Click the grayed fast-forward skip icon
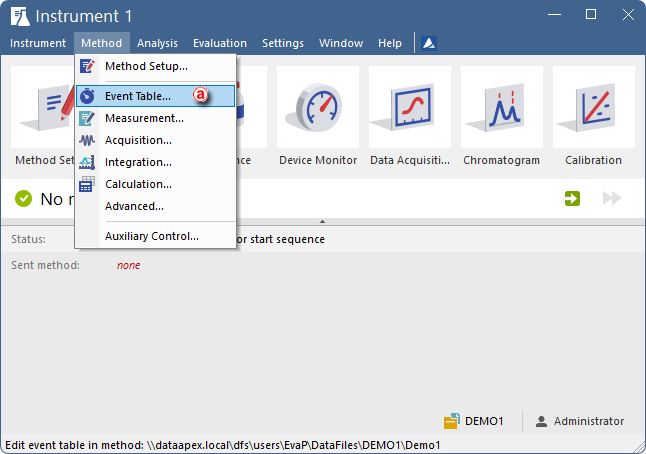This screenshot has height=454, width=646. (x=611, y=199)
